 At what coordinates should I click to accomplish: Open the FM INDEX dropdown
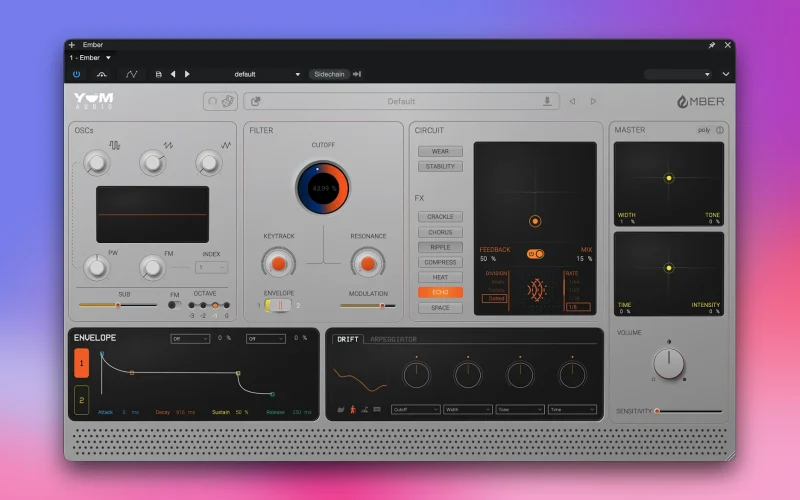211,267
